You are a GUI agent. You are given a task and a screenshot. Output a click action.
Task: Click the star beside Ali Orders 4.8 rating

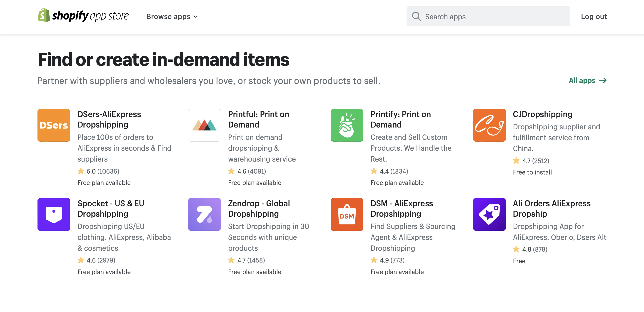click(x=516, y=249)
